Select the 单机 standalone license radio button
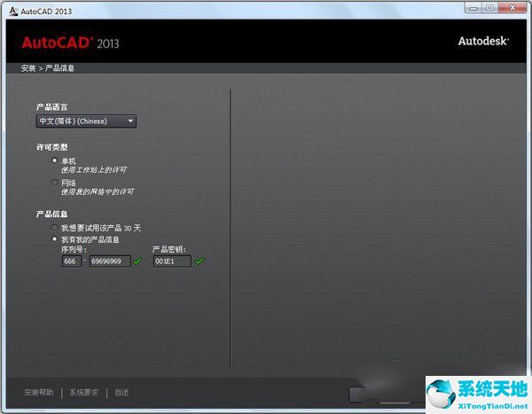This screenshot has width=532, height=414. (54, 160)
